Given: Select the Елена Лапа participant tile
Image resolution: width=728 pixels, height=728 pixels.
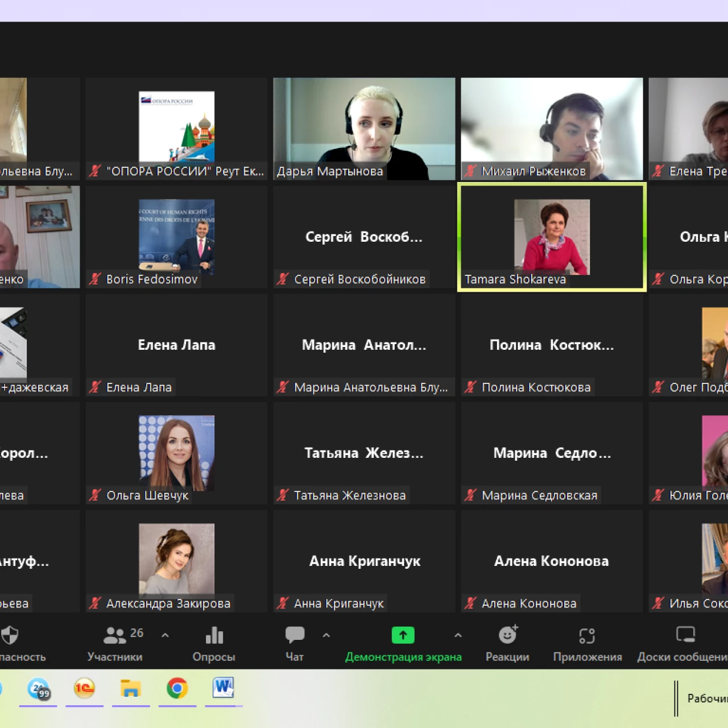Looking at the screenshot, I should pyautogui.click(x=176, y=345).
